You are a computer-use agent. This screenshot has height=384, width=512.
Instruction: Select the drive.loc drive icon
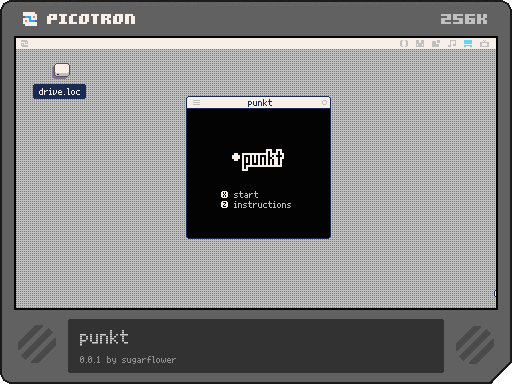[x=61, y=71]
